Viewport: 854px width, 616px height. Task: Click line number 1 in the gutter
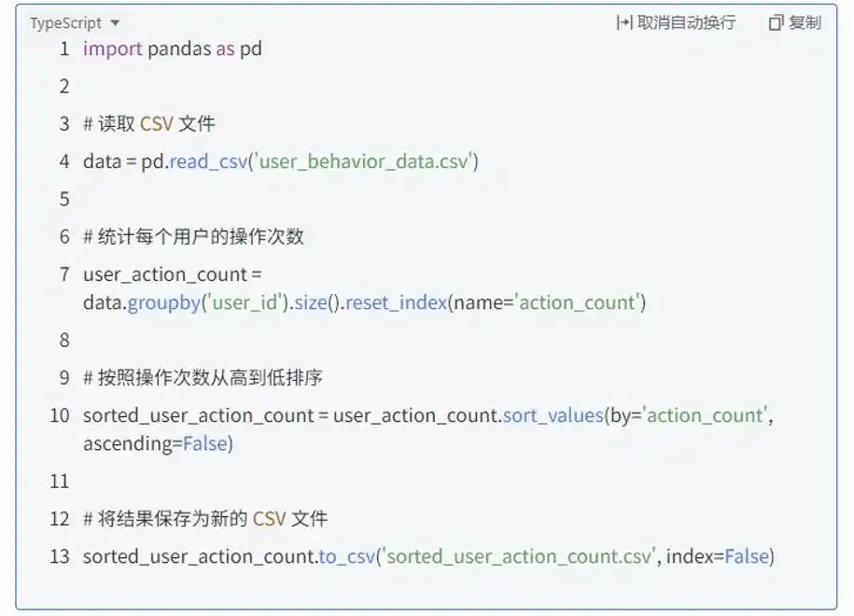[x=64, y=49]
